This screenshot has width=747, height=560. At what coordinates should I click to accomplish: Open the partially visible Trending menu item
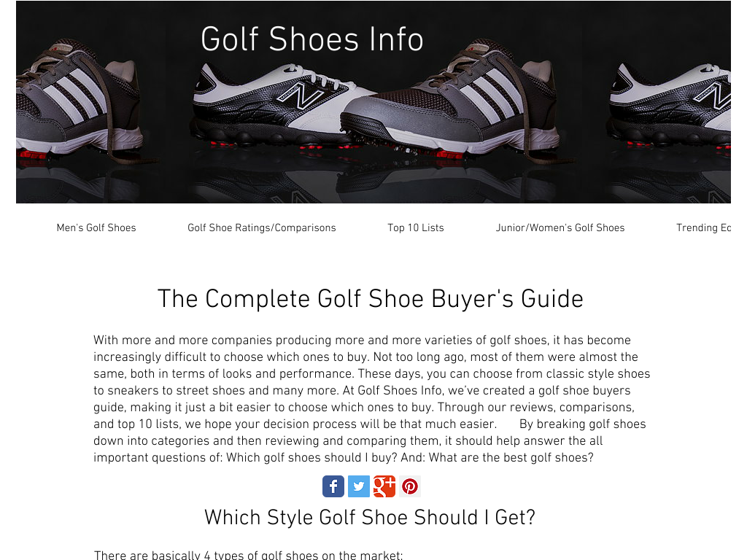703,227
